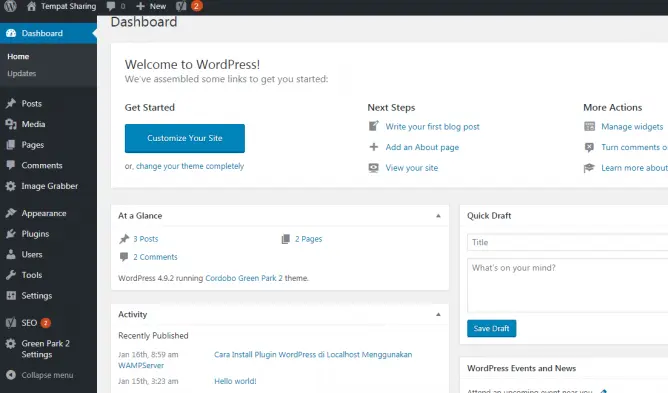The width and height of the screenshot is (668, 393).
Task: Open the Manage widgets link
Action: (x=632, y=127)
